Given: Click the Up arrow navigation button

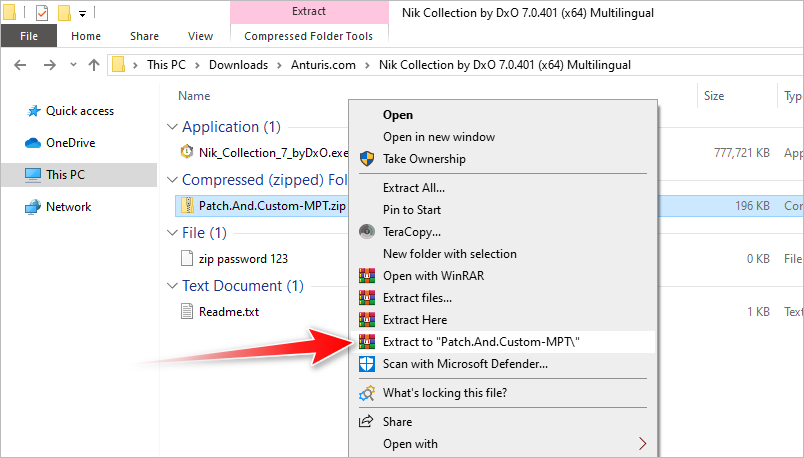Looking at the screenshot, I should point(94,65).
